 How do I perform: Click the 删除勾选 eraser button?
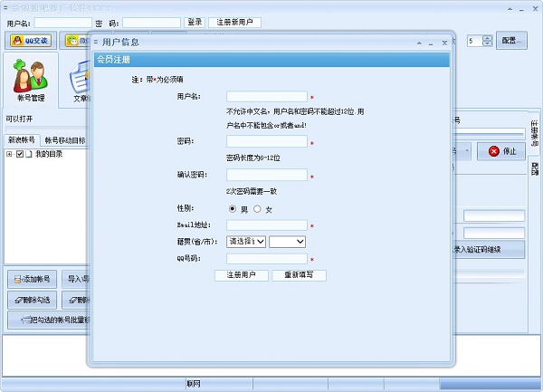(33, 300)
